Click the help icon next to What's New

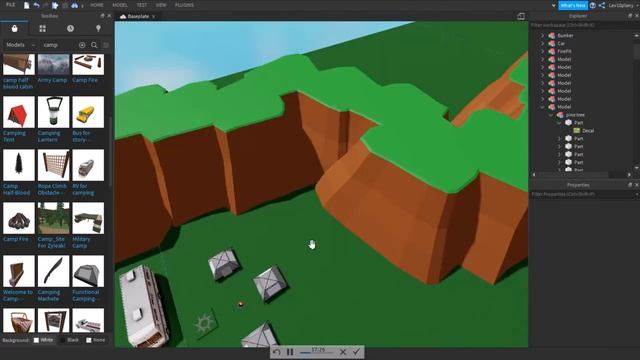coord(593,5)
